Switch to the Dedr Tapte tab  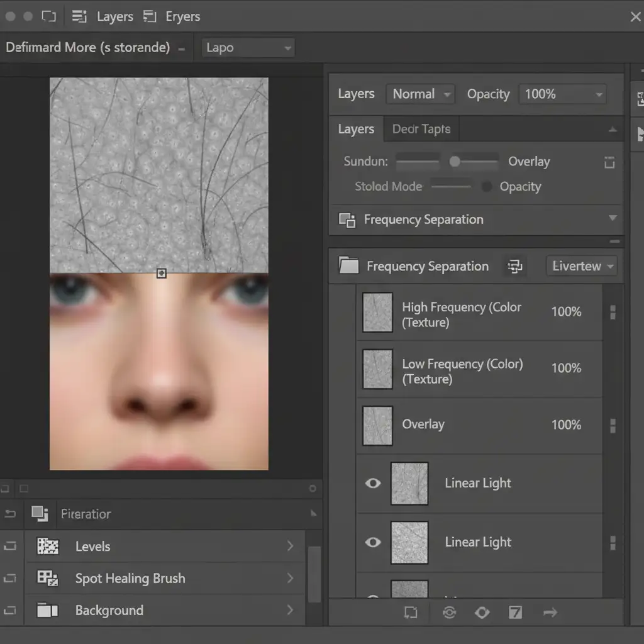click(421, 129)
